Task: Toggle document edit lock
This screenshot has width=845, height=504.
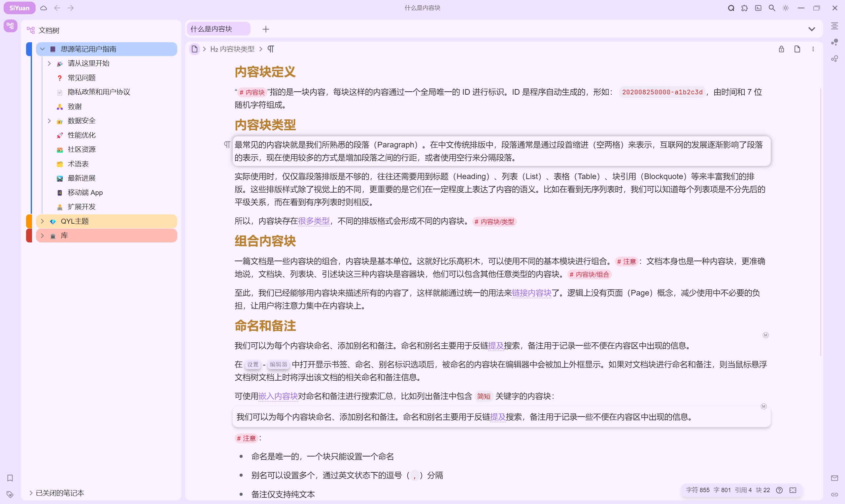Action: [x=781, y=49]
